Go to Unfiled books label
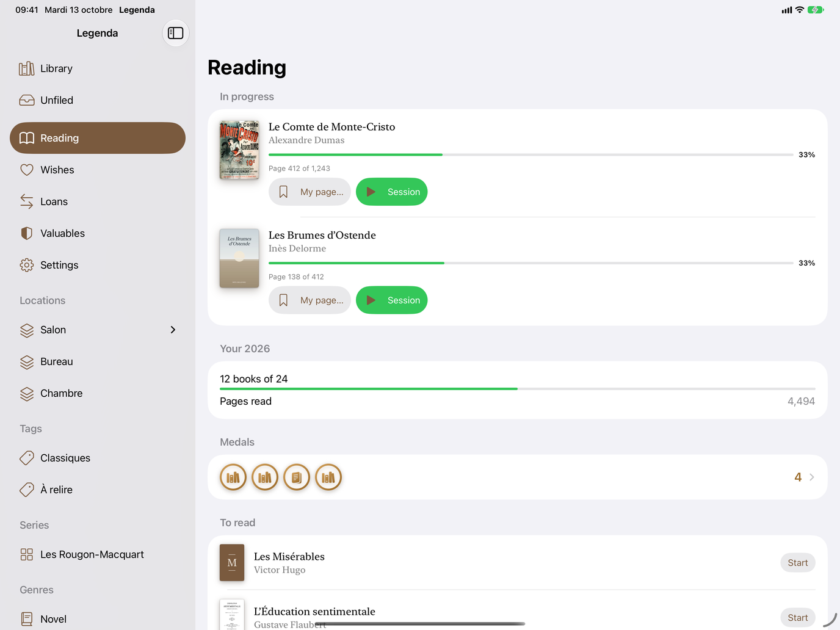The height and width of the screenshot is (630, 840). (x=57, y=100)
